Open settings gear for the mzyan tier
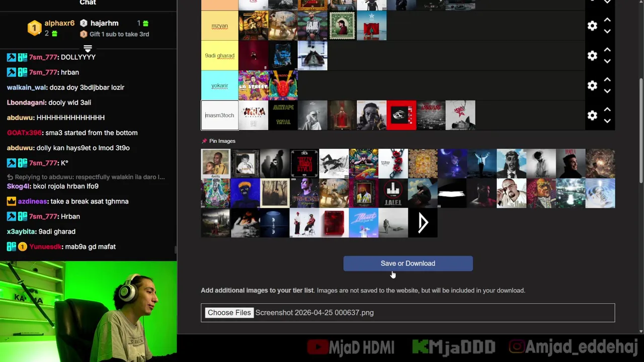Screen dimensions: 644x362 click(x=592, y=26)
